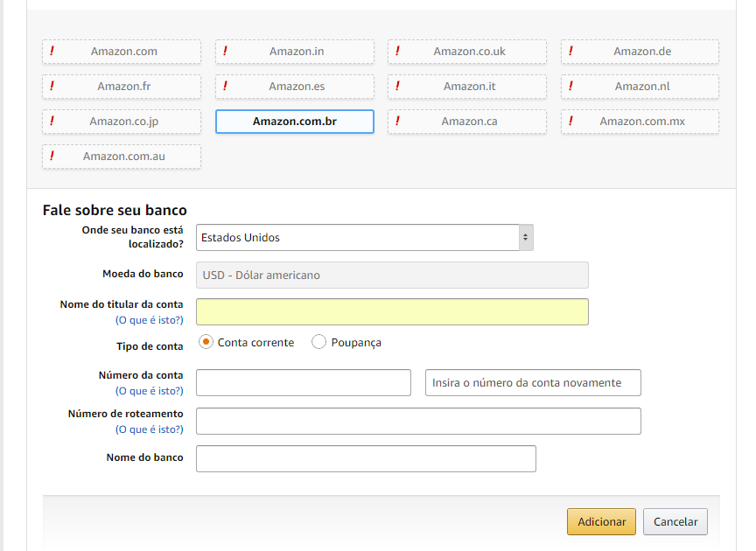This screenshot has height=551, width=756.
Task: Select the Amazon.ca marketplace tab
Action: (469, 122)
